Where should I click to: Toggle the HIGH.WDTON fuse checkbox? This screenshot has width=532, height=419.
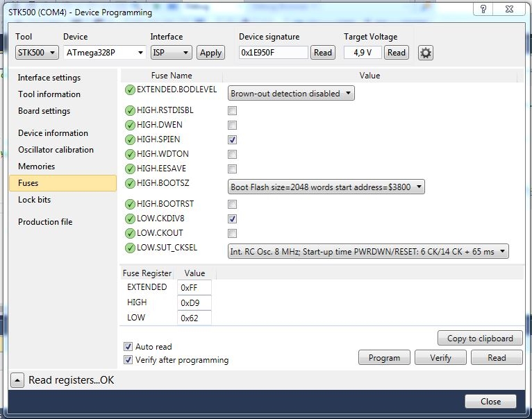[x=233, y=154]
